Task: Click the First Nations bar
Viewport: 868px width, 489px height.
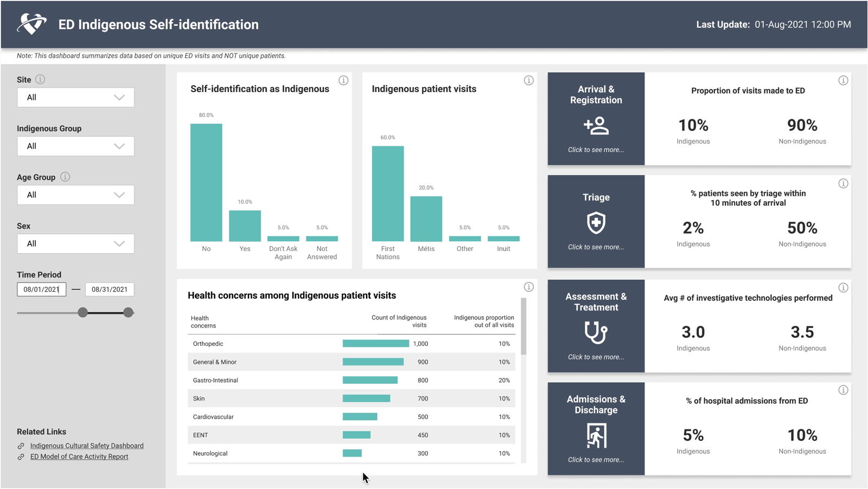Action: pyautogui.click(x=388, y=194)
